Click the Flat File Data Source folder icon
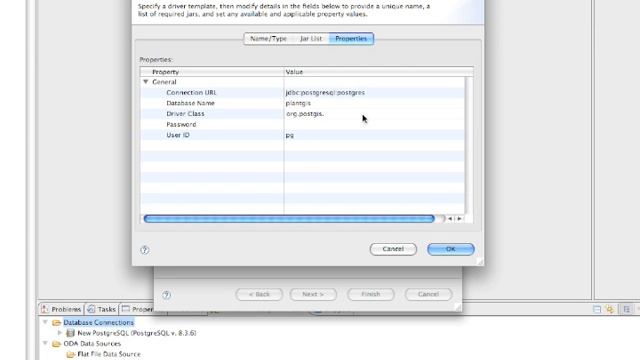The height and width of the screenshot is (360, 640). pyautogui.click(x=71, y=354)
